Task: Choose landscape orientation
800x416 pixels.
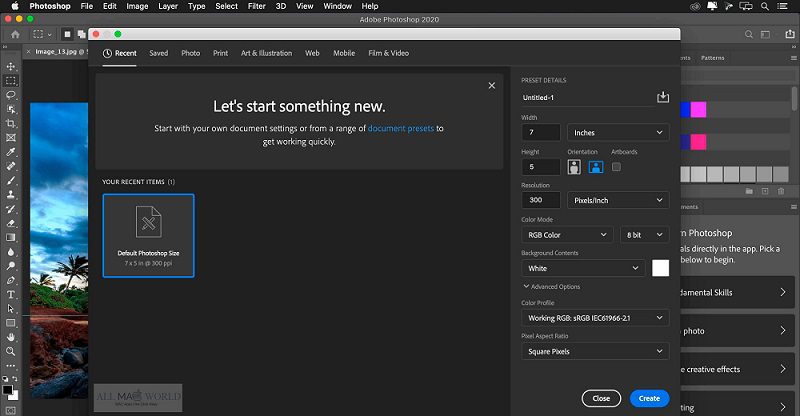Action: point(596,167)
